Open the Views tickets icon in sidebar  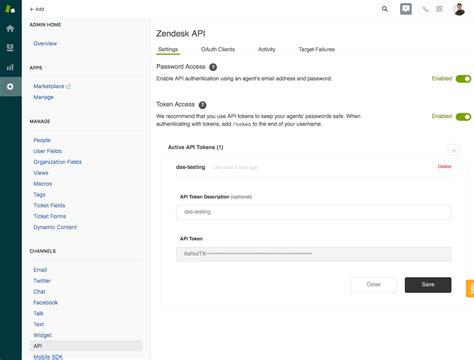[x=10, y=48]
